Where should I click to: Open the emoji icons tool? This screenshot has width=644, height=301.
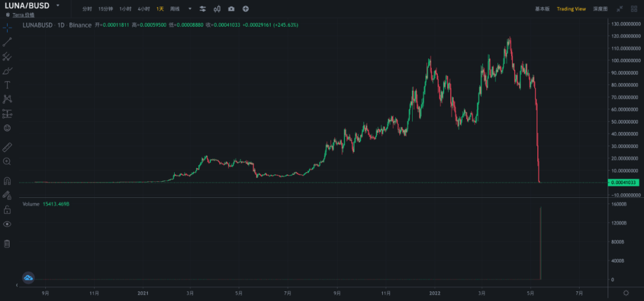pos(7,128)
